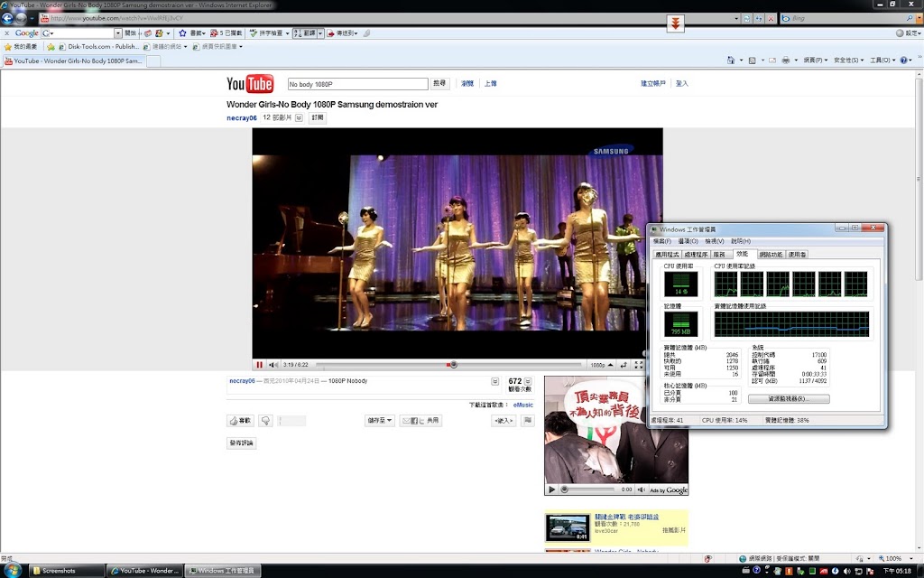Click the search button beside the YouTube search box

coord(439,84)
